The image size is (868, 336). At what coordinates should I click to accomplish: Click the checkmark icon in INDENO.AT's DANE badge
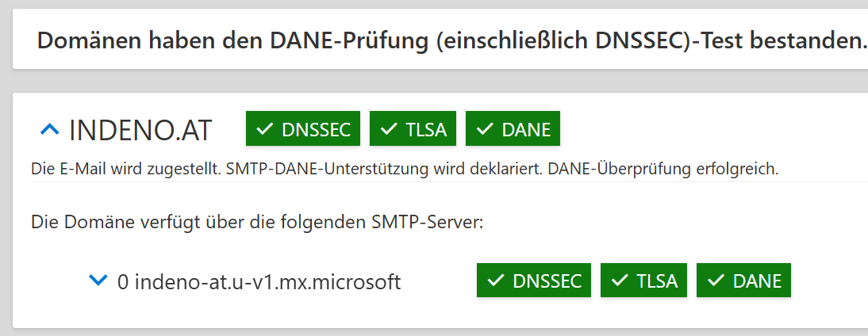pos(486,128)
